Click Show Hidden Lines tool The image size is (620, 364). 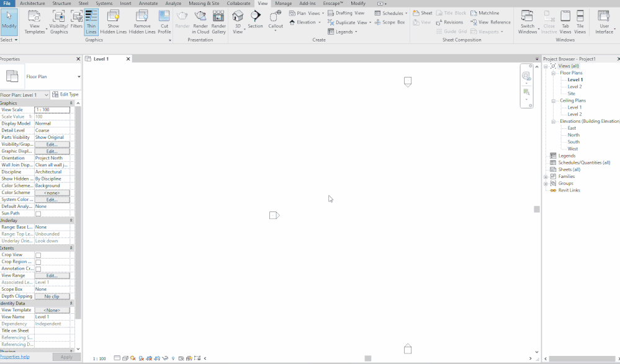(x=113, y=22)
